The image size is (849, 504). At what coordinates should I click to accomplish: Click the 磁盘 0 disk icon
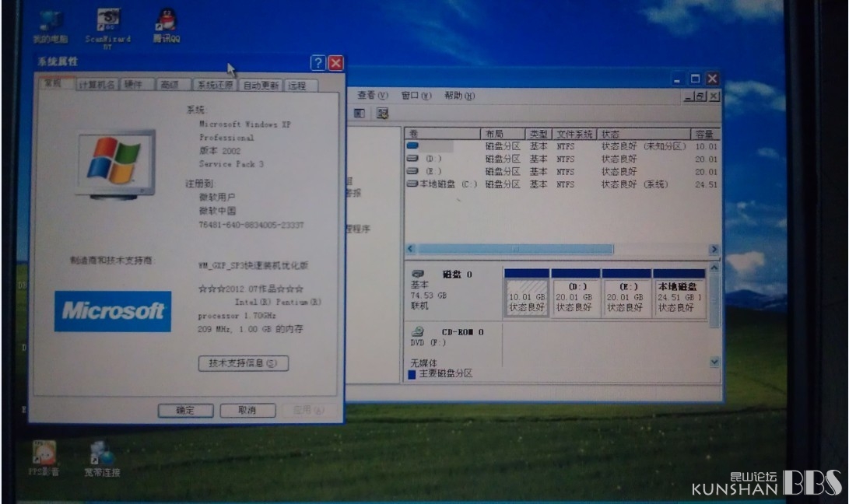417,274
